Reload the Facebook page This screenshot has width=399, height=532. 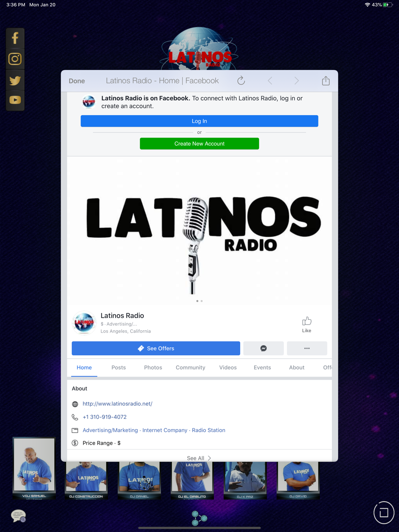[241, 81]
